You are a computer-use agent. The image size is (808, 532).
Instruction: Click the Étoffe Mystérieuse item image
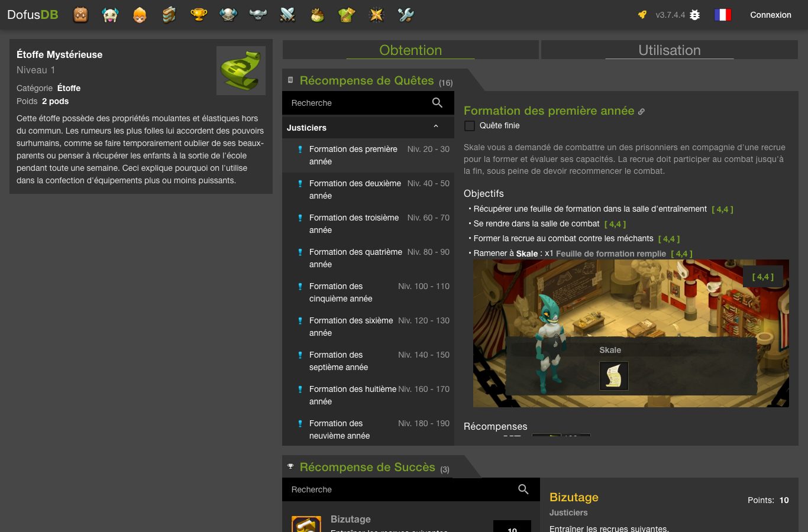tap(241, 71)
